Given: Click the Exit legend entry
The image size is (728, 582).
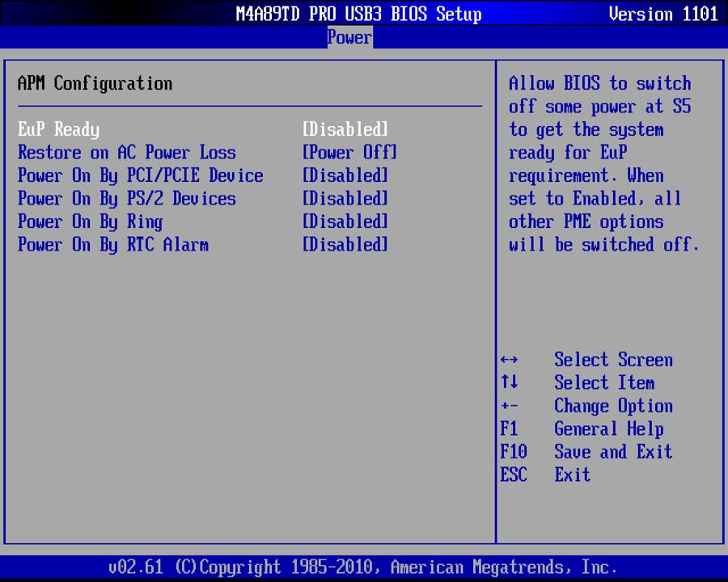Looking at the screenshot, I should coord(572,475).
